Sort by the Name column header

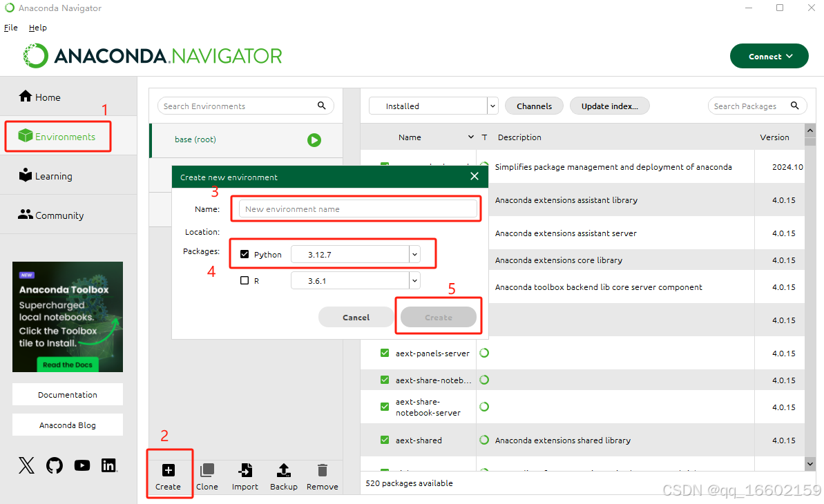point(410,137)
